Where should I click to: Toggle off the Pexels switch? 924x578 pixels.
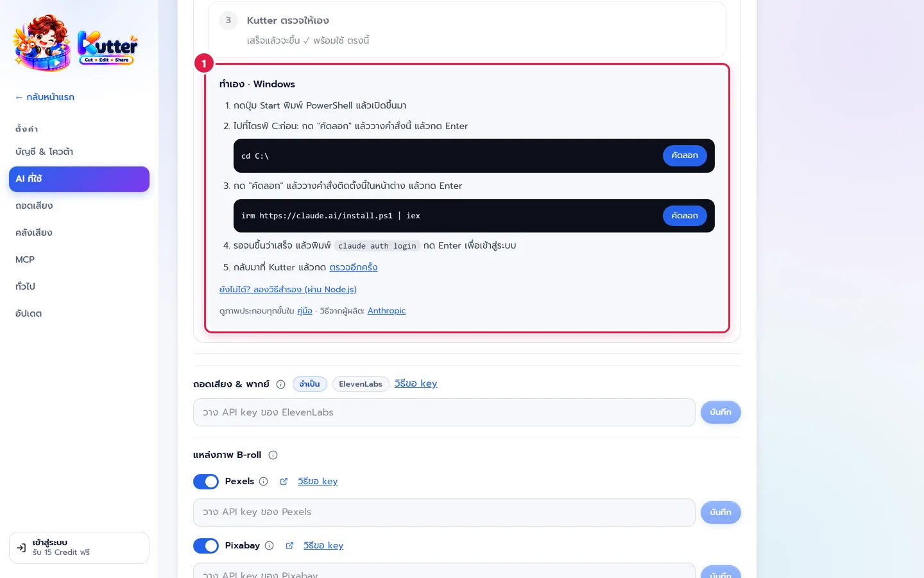[206, 482]
